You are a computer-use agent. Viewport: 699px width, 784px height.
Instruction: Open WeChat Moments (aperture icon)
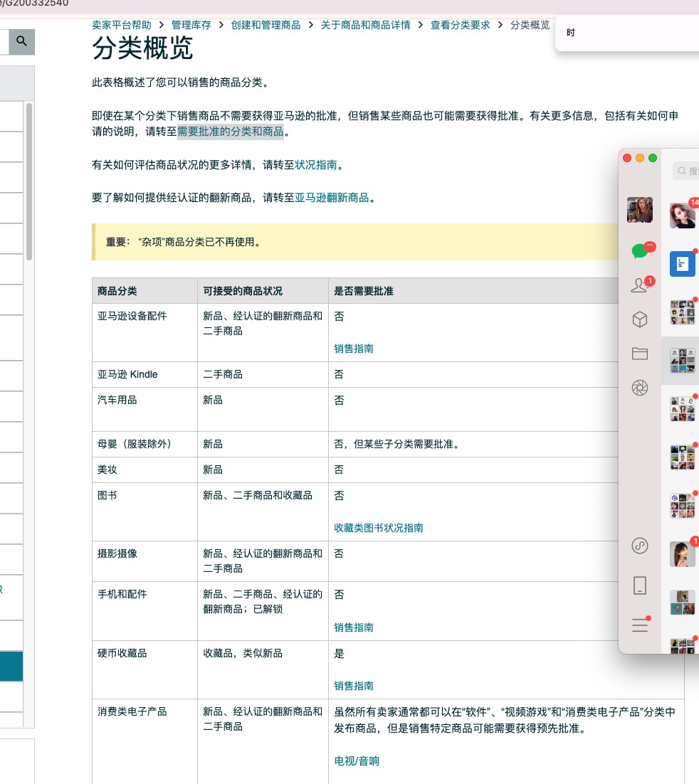point(640,388)
